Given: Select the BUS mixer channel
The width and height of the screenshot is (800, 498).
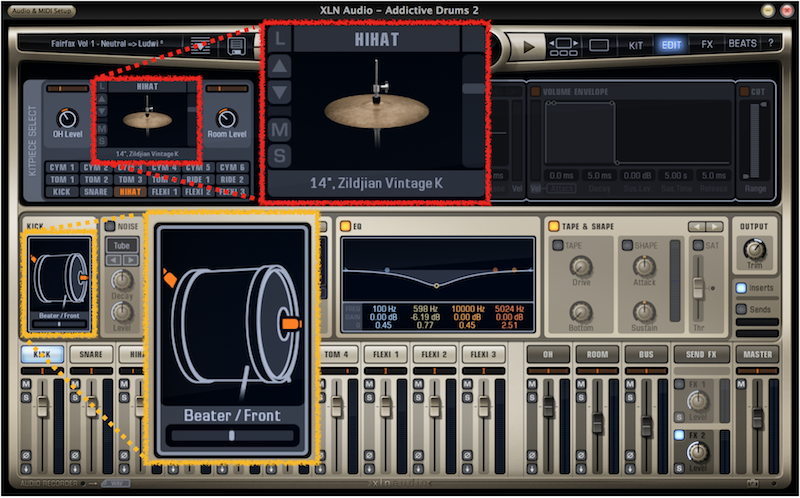Looking at the screenshot, I should click(646, 354).
